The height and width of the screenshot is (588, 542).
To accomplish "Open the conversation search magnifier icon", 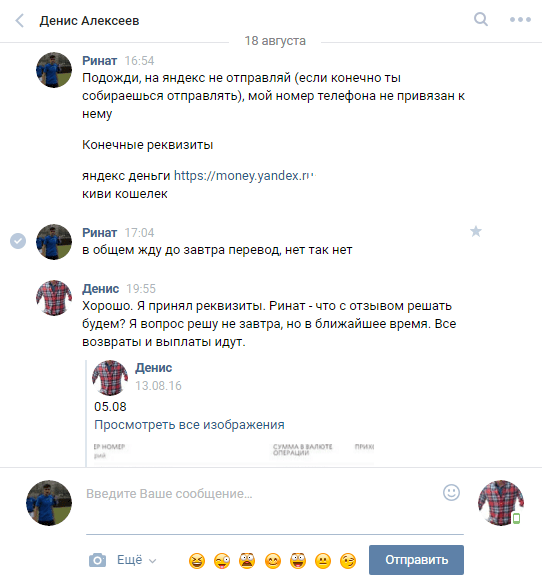I will point(481,19).
